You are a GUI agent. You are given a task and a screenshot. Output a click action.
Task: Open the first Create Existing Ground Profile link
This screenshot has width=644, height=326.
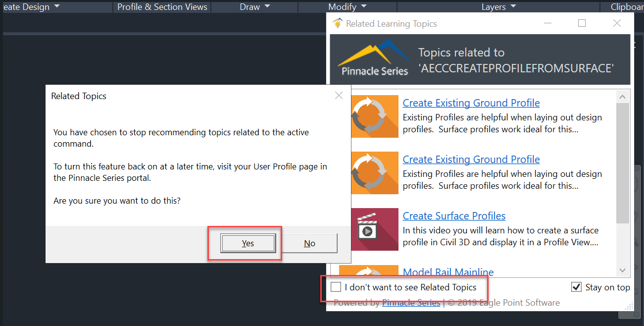pyautogui.click(x=471, y=103)
